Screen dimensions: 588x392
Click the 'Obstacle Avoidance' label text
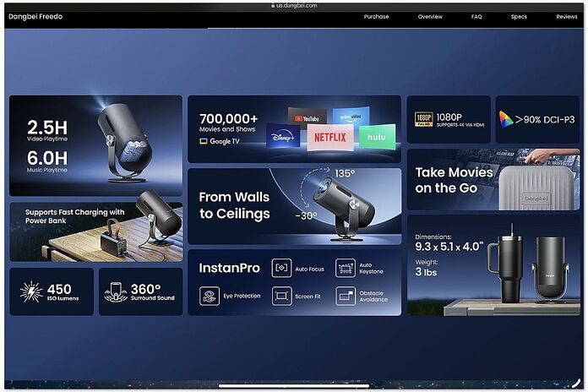point(373,297)
